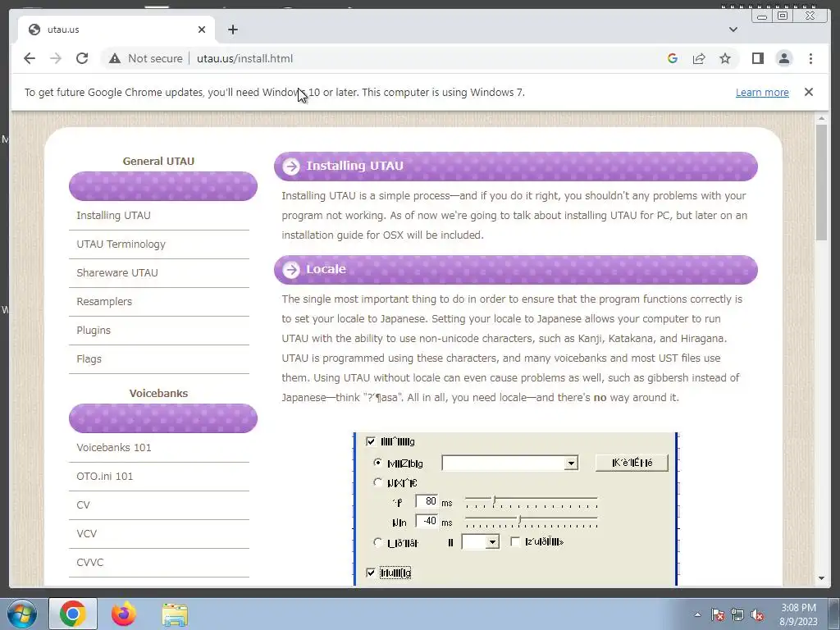Adjust the -40 ms slider handle
Image resolution: width=840 pixels, height=630 pixels.
coord(519,520)
